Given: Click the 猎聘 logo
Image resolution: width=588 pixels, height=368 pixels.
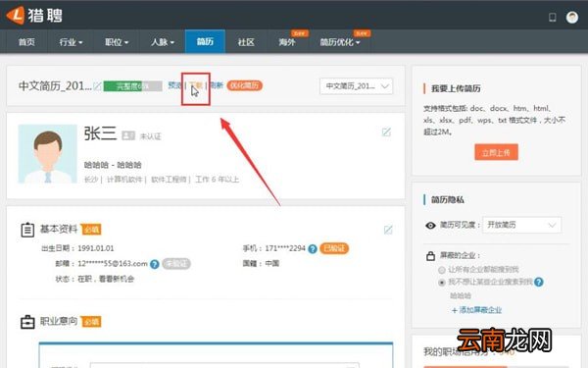Looking at the screenshot, I should pos(34,15).
